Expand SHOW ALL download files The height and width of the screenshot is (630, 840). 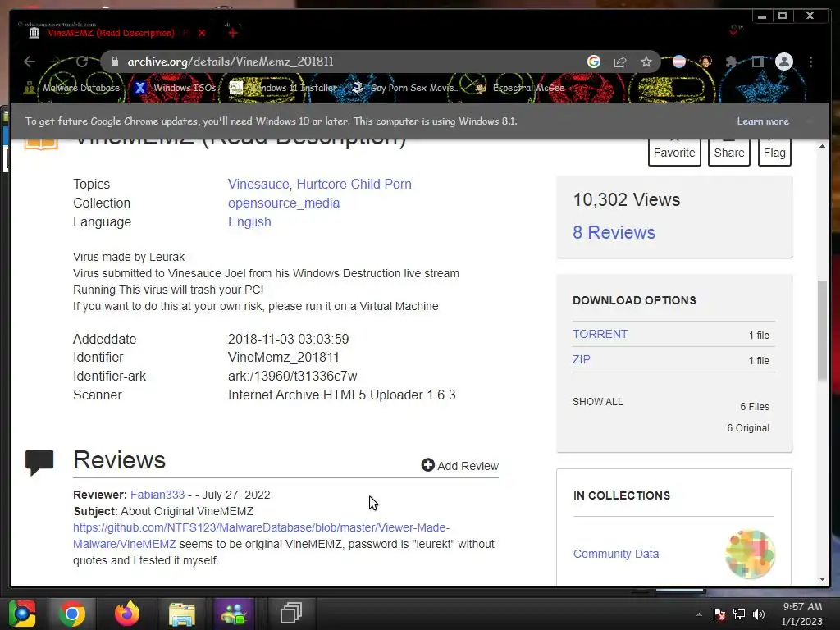(598, 402)
